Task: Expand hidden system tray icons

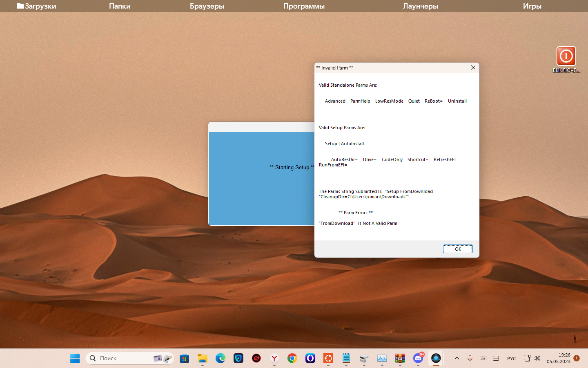Action: click(x=457, y=358)
